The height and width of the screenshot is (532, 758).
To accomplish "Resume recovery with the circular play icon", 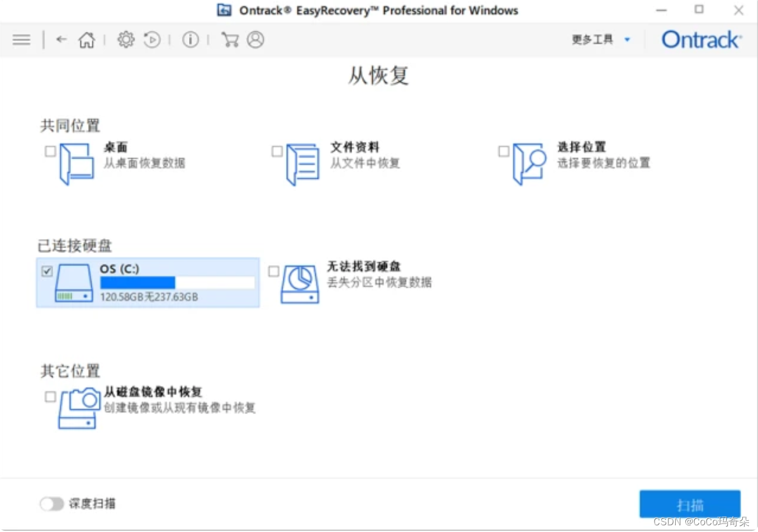I will click(152, 40).
